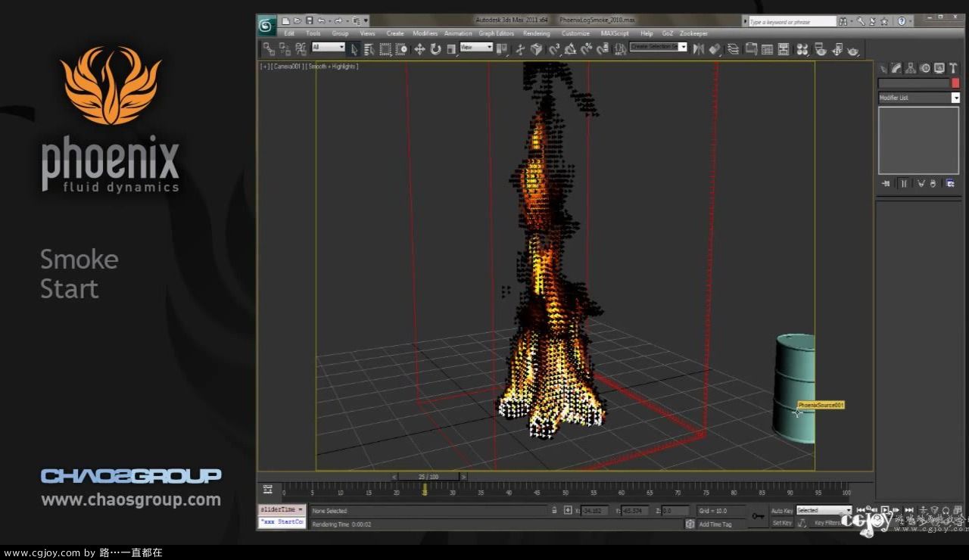
Task: Click the Bind to Space Warp icon
Action: [x=301, y=49]
